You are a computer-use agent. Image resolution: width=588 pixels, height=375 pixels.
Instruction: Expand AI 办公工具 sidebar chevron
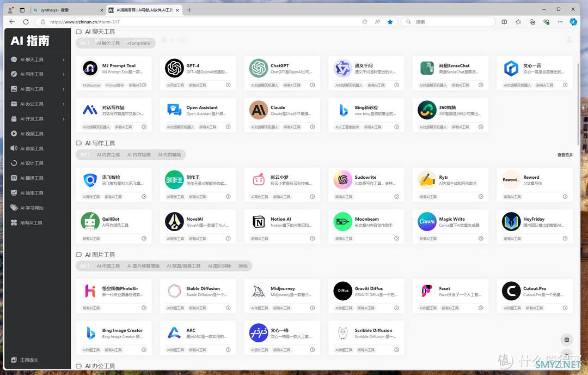coord(63,104)
